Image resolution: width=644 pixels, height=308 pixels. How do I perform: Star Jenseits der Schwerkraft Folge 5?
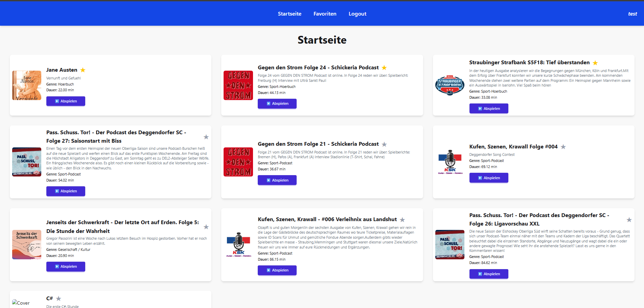coord(206,227)
